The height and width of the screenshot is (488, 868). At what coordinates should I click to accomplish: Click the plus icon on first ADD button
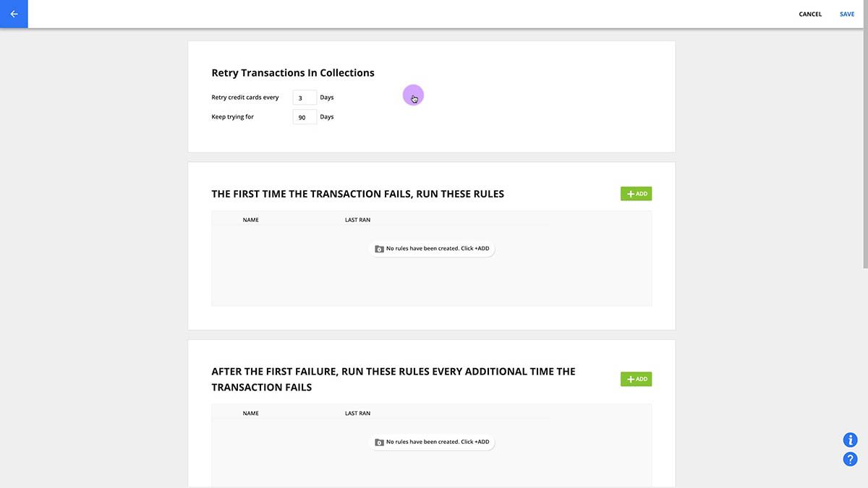coord(630,194)
